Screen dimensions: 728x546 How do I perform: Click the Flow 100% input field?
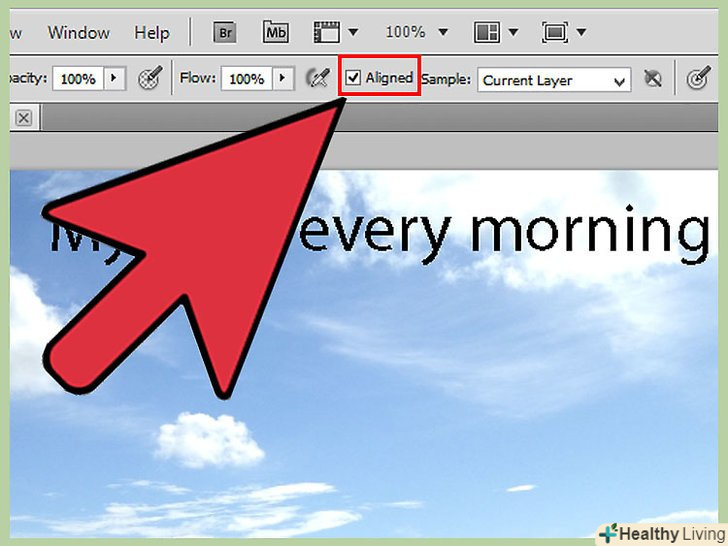pyautogui.click(x=247, y=78)
